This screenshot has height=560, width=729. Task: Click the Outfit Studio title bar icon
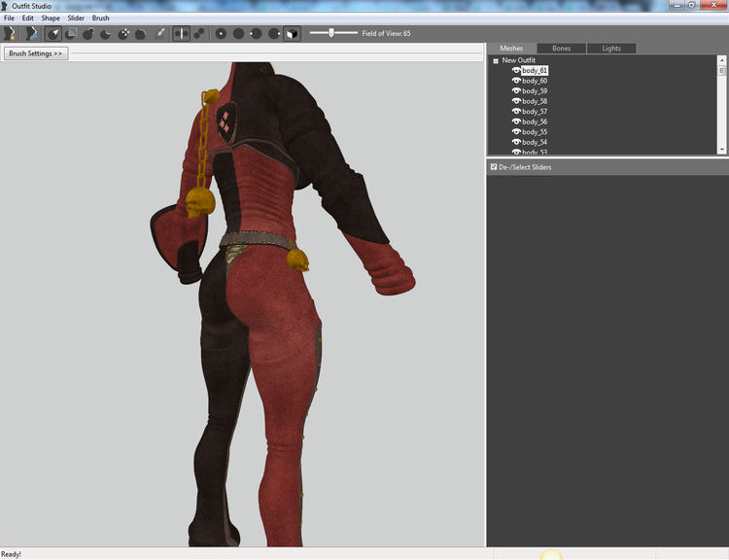coord(5,6)
